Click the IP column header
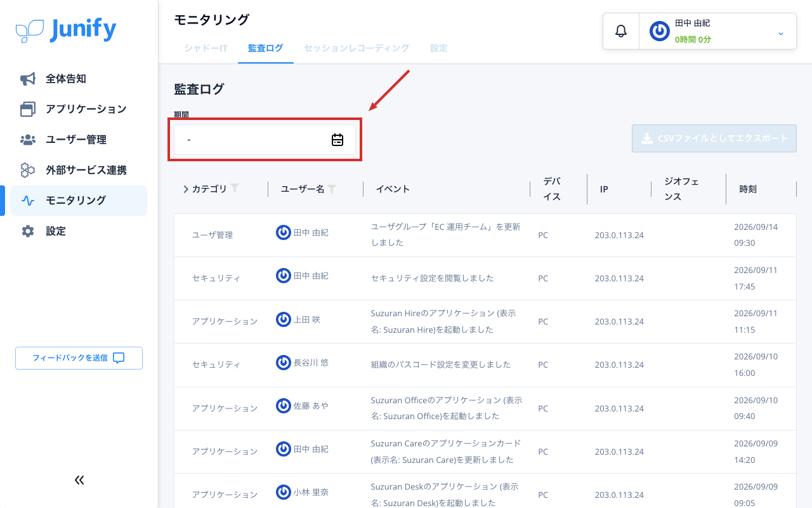Screen dimensions: 812x508 (604, 189)
